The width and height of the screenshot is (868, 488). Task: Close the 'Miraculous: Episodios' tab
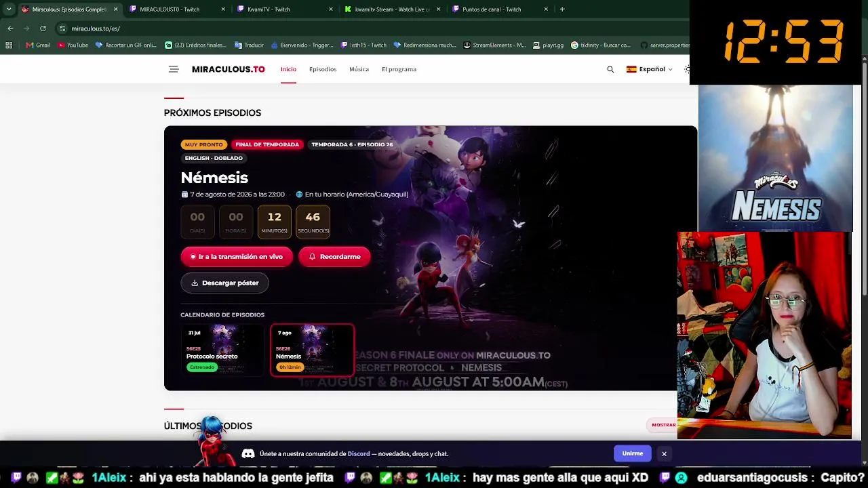116,9
